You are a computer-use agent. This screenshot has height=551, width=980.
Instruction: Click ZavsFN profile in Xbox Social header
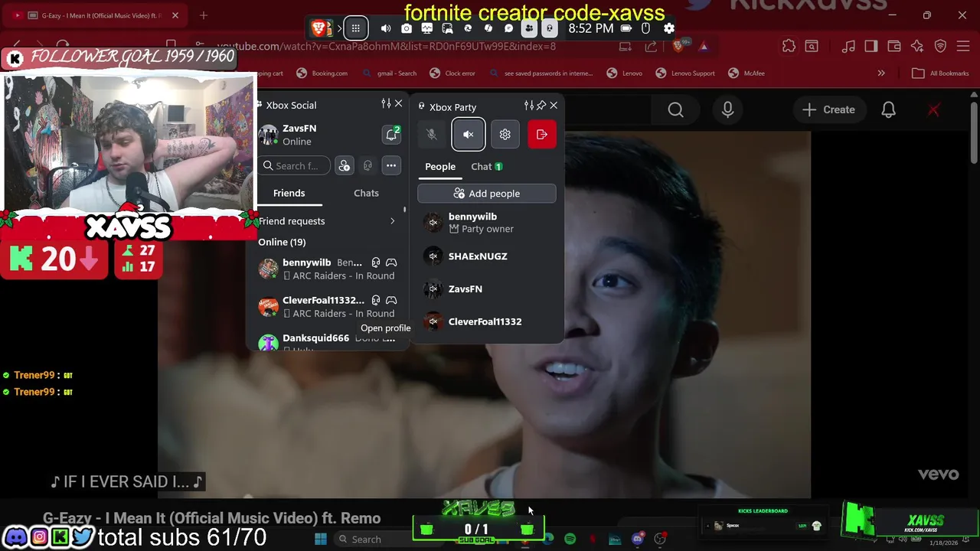click(299, 135)
